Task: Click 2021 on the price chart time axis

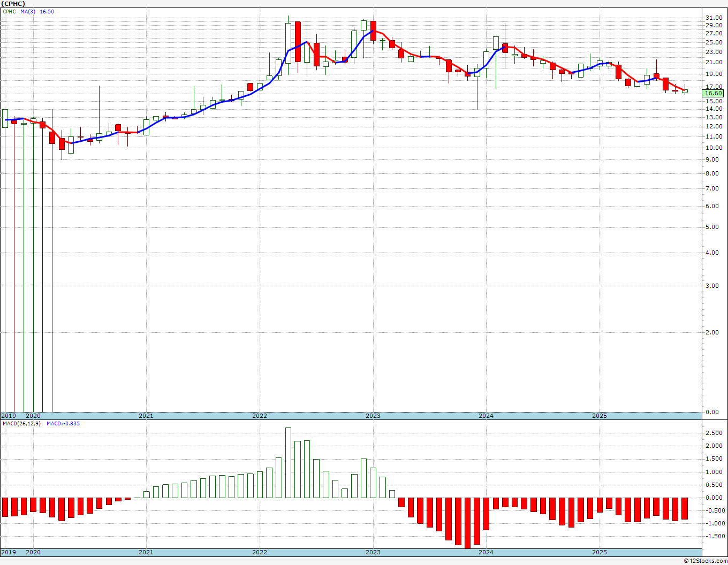Action: (146, 416)
